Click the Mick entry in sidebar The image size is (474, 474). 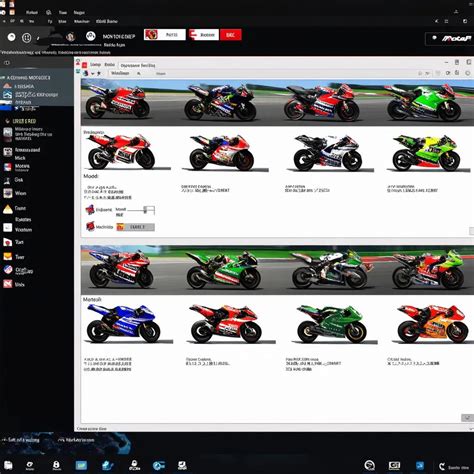coord(20,158)
